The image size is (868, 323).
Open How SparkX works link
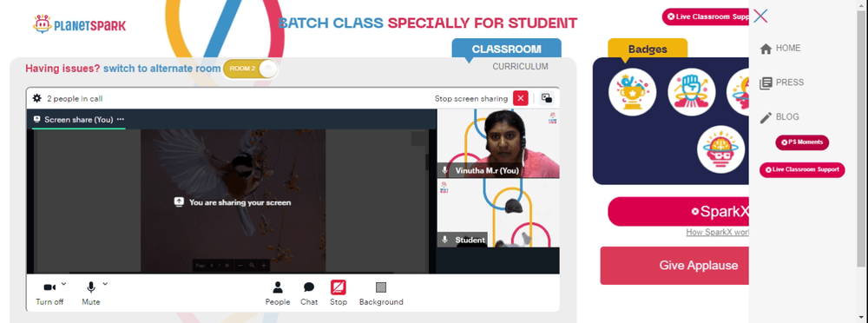tap(718, 232)
